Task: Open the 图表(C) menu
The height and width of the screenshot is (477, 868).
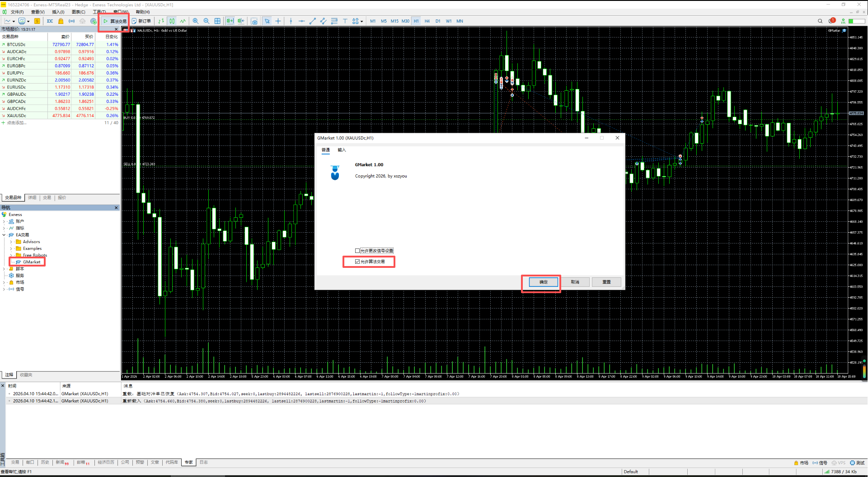Action: 79,12
